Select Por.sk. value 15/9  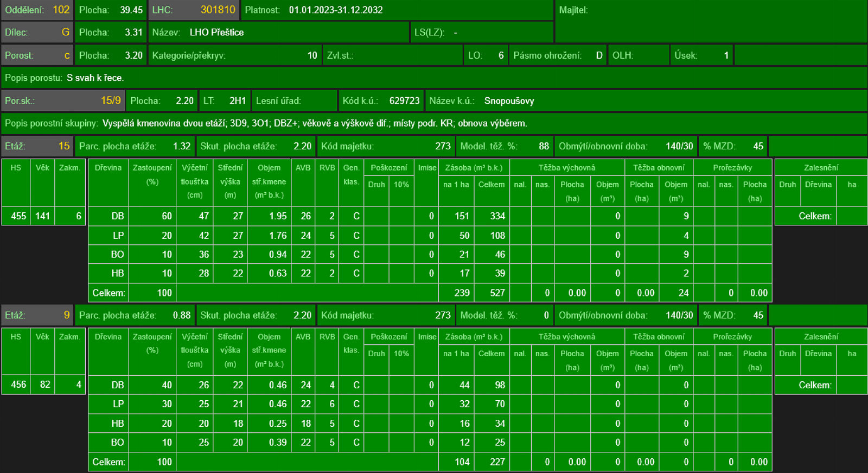[111, 100]
